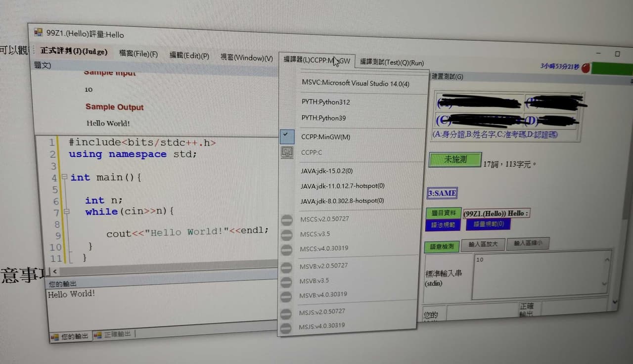This screenshot has height=364, width=633.
Task: Click the red apple icon near the timer
Action: pos(586,68)
